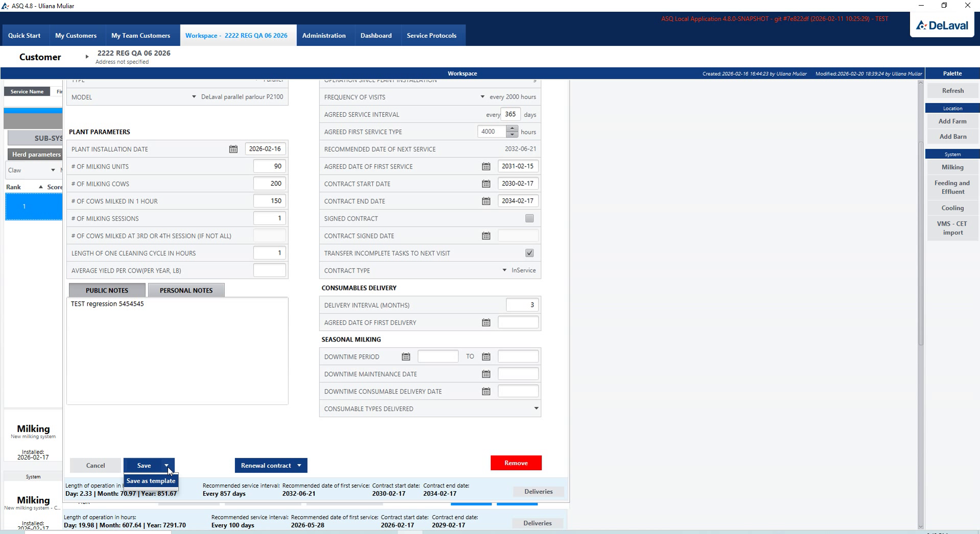This screenshot has height=534, width=980.
Task: Click the red Remove button
Action: pyautogui.click(x=516, y=463)
